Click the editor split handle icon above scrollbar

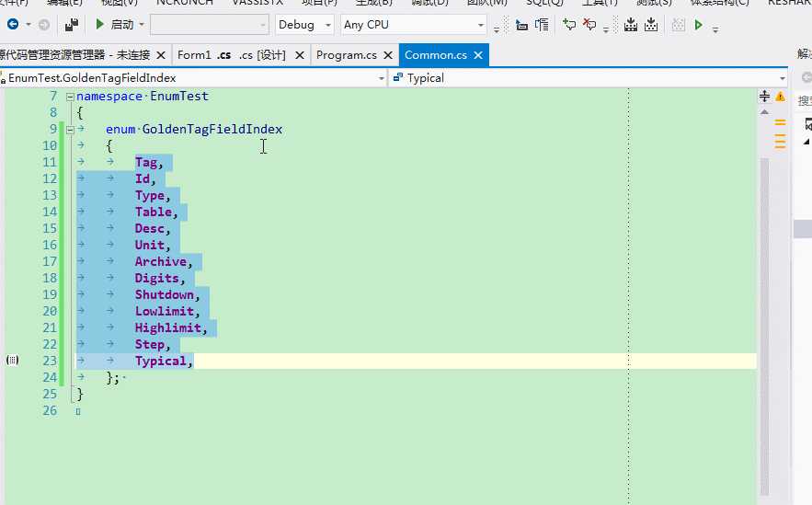point(764,96)
